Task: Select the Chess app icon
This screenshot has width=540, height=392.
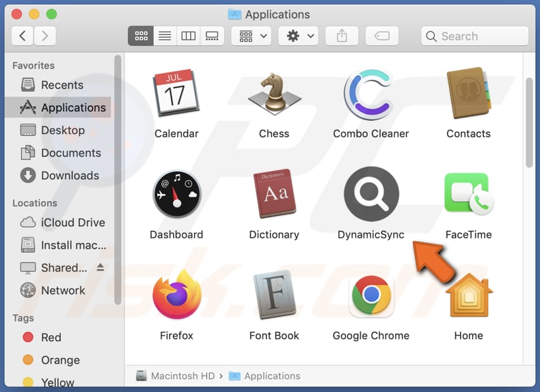Action: pyautogui.click(x=274, y=94)
